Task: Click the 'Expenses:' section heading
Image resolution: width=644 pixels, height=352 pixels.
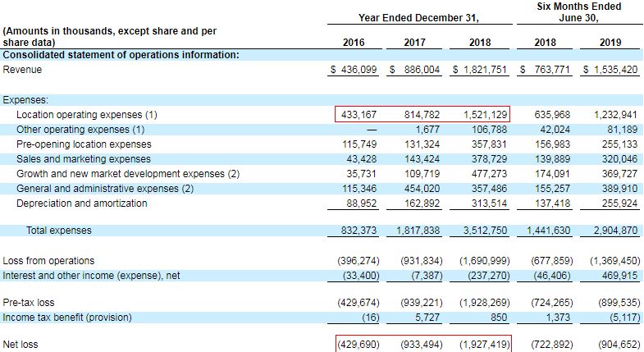Action: click(25, 99)
